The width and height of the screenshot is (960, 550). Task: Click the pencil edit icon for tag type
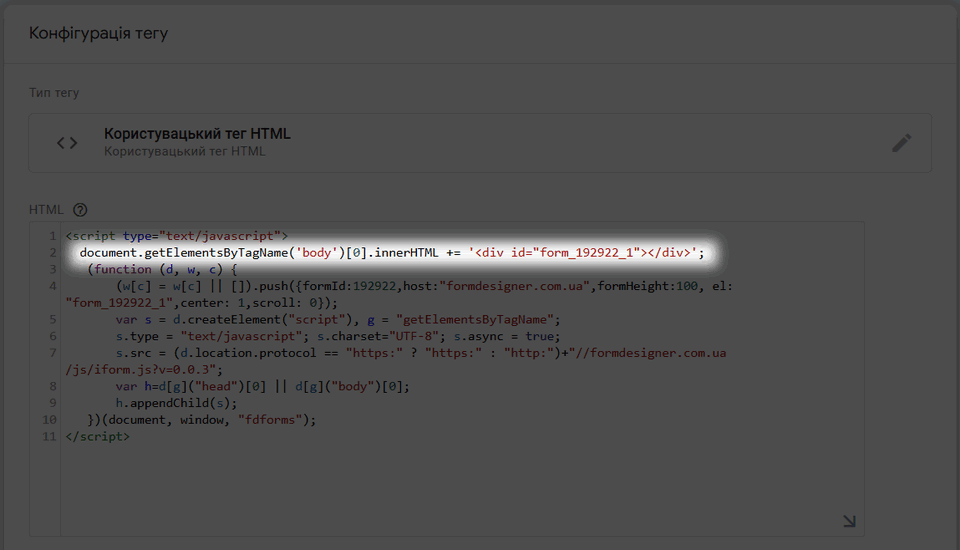click(x=901, y=143)
